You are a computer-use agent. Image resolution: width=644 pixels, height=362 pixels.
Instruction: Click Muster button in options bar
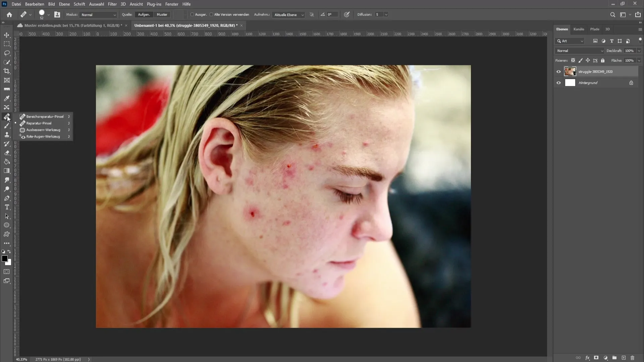click(x=162, y=15)
